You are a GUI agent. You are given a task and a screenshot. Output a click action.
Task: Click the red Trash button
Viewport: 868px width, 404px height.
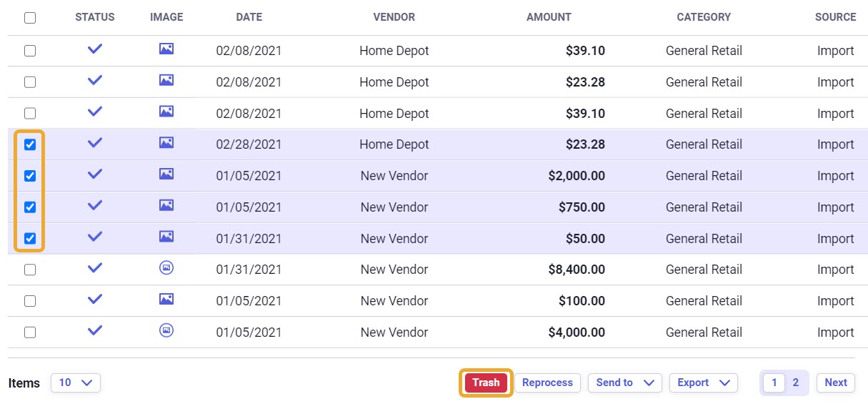(486, 383)
